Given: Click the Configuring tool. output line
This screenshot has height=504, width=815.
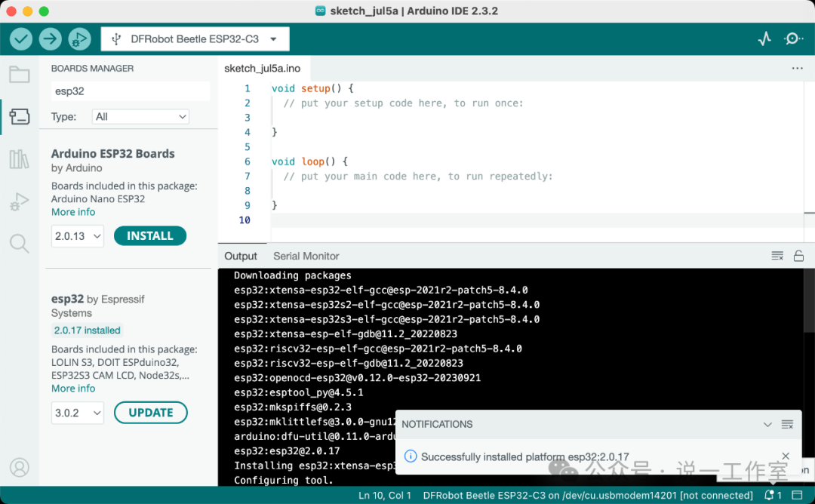Looking at the screenshot, I should click(x=283, y=480).
